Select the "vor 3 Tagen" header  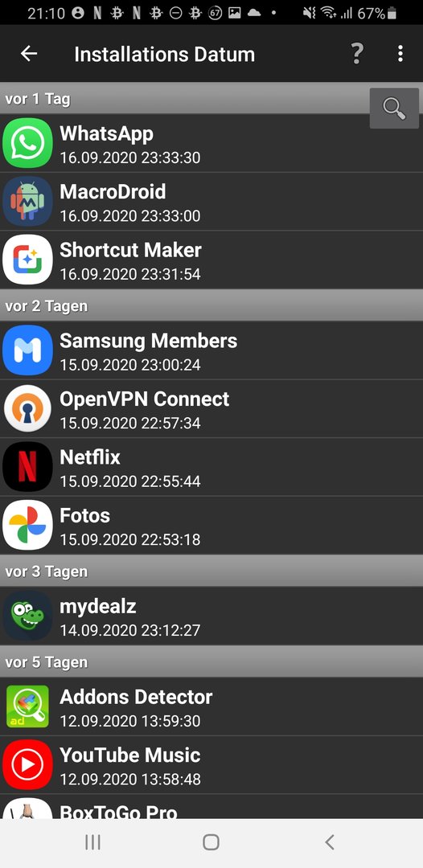coord(211,571)
